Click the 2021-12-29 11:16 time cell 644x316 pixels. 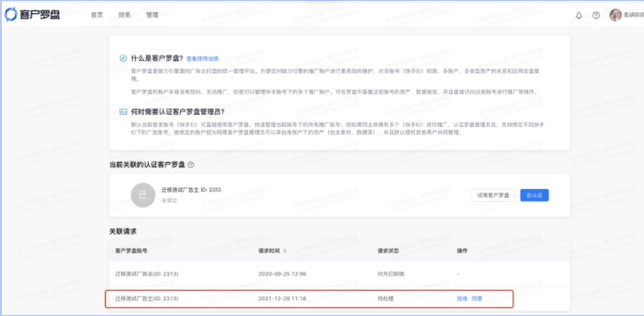point(283,299)
